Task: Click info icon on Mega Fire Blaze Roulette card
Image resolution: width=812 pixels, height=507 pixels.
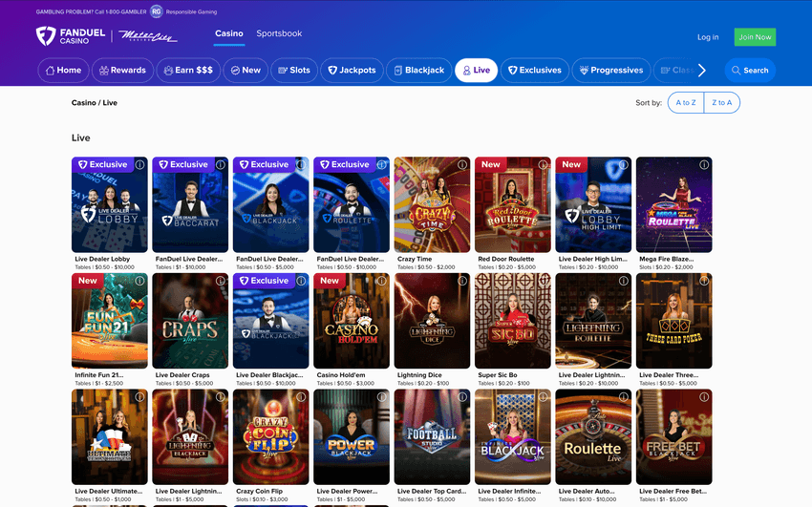Action: (x=704, y=164)
